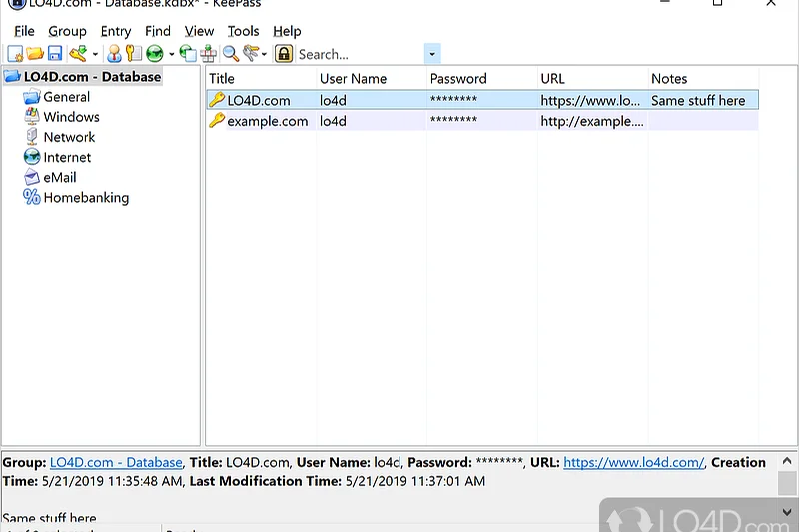Copy password with the key-and-page icon
The height and width of the screenshot is (532, 799).
tap(134, 54)
